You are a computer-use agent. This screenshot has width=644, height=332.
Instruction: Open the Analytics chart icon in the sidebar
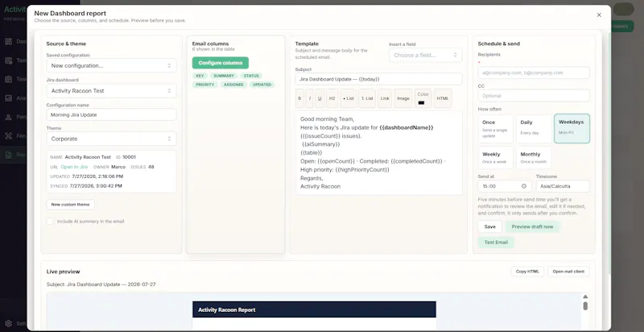click(x=9, y=98)
